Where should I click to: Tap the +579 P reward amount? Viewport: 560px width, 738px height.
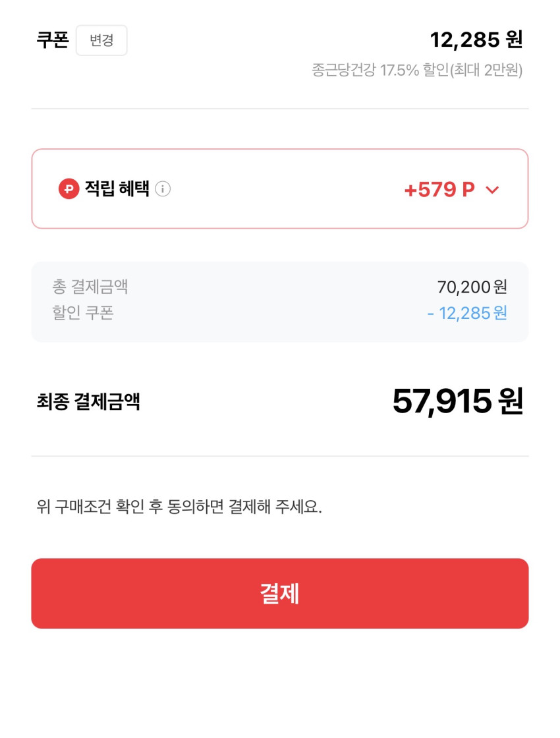pos(439,190)
